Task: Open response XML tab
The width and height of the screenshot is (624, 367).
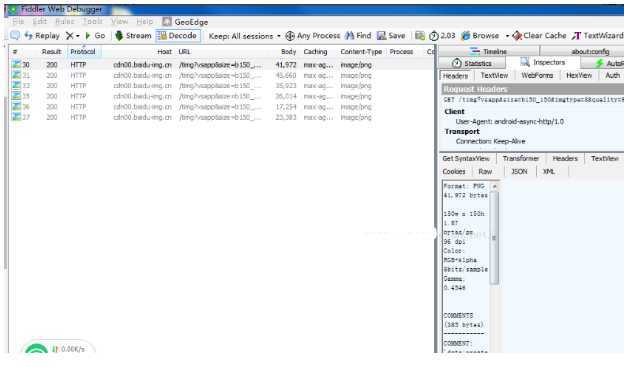Action: click(x=549, y=172)
